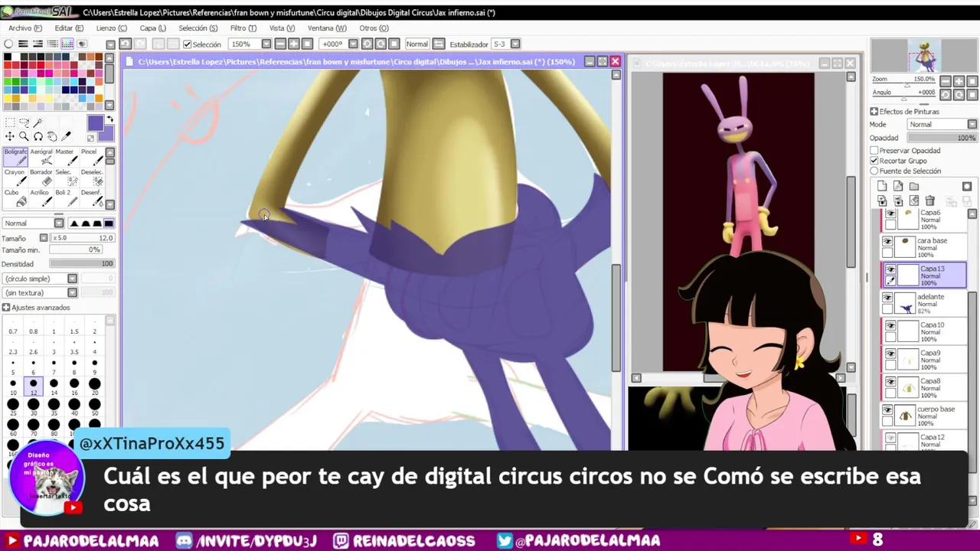980x551 pixels.
Task: Hide the adelante layer
Action: 888,298
